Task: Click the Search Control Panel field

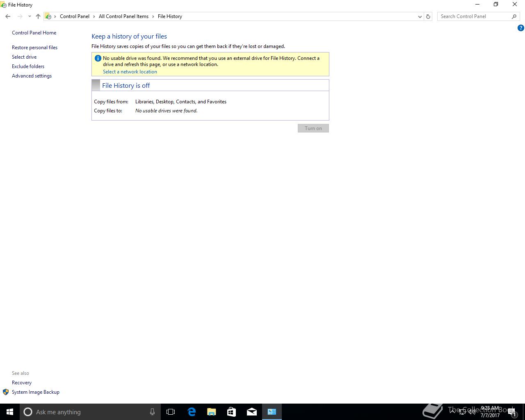Action: click(x=474, y=16)
